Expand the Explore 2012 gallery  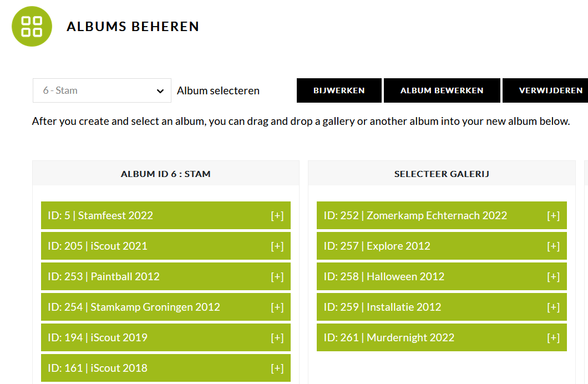[x=553, y=246]
